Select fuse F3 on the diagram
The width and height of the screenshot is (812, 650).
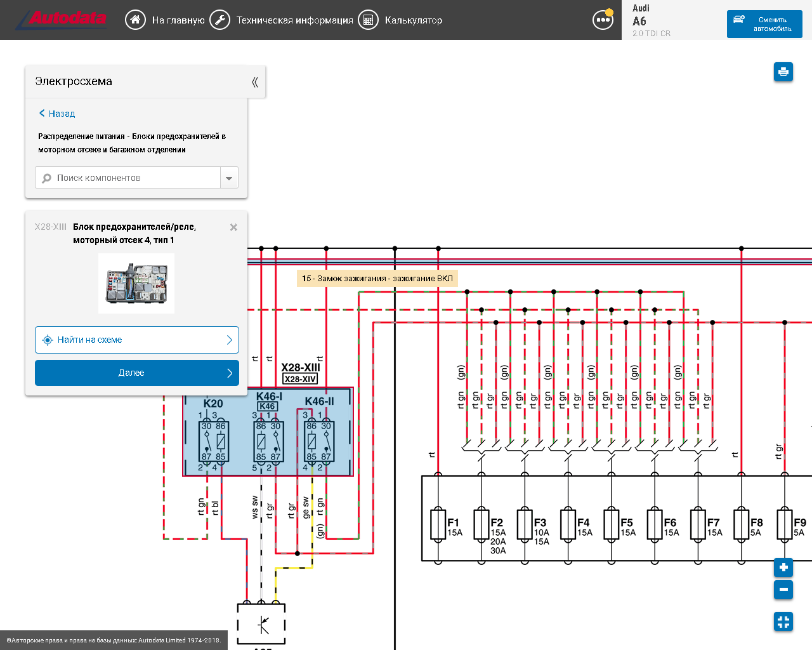click(525, 524)
